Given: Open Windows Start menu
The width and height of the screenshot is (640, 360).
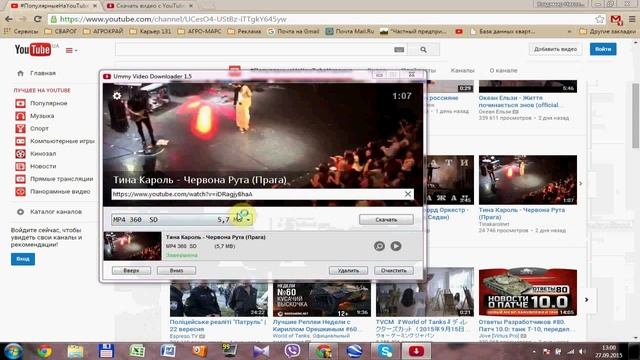Looking at the screenshot, I should (13, 351).
